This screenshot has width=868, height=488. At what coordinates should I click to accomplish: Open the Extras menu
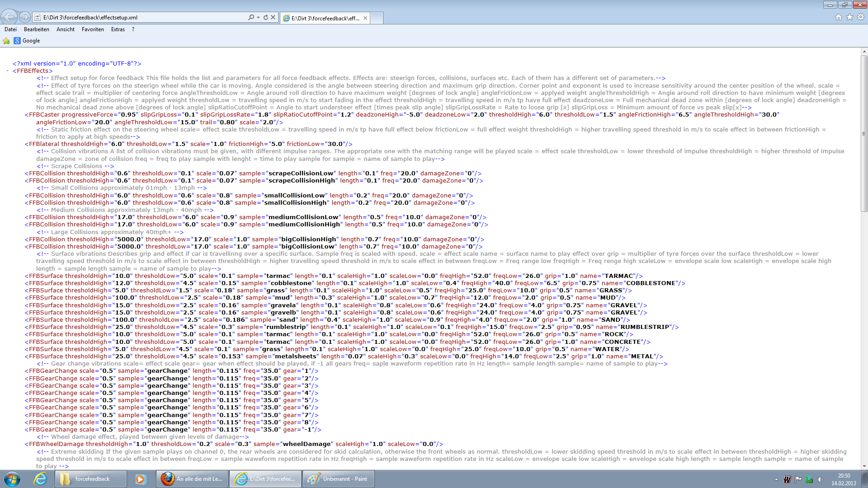click(118, 29)
